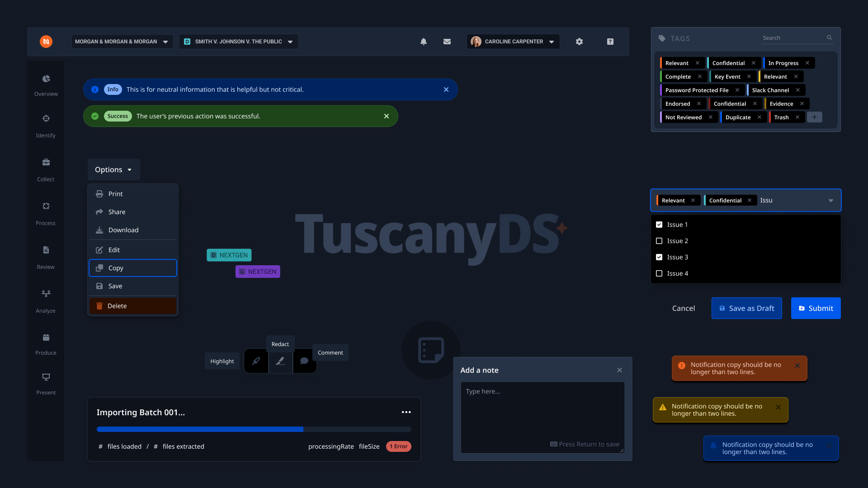
Task: Click the round sticky note button
Action: 431,350
